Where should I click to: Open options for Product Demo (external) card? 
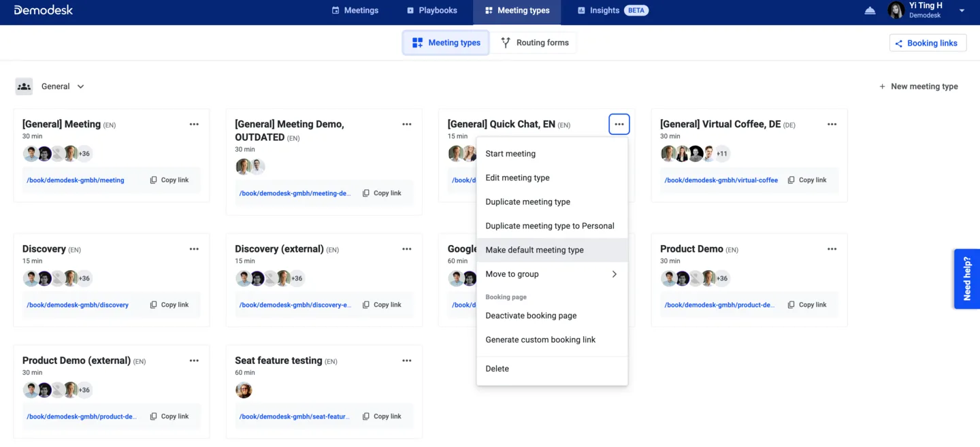point(194,361)
